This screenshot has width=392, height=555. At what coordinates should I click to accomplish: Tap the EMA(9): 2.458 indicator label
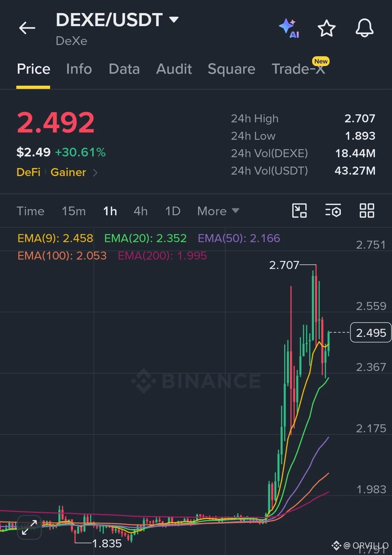coord(55,238)
